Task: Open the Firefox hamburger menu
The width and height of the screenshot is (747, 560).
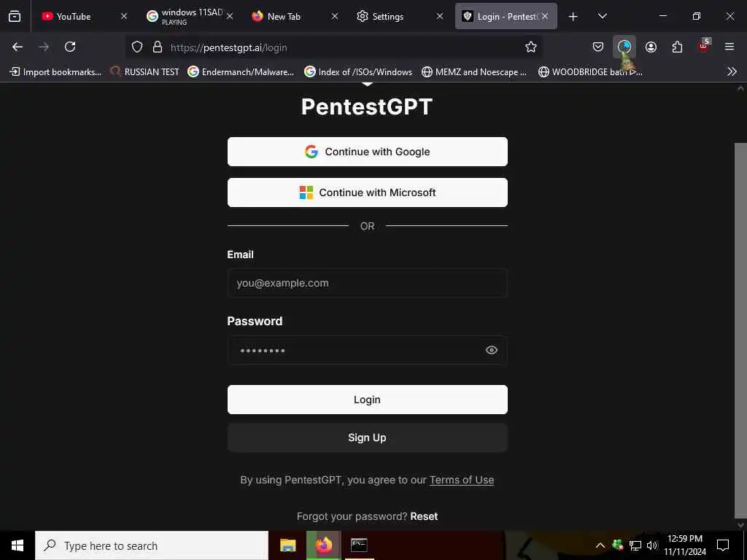Action: point(729,47)
